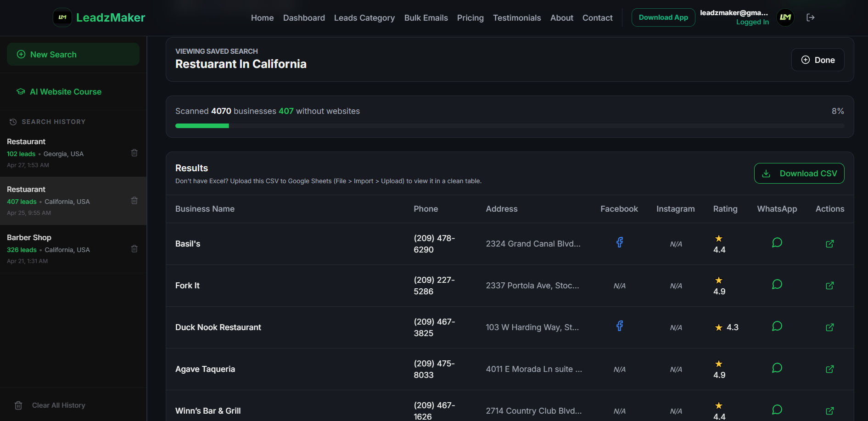Click Fork It Facebook N/A cell

pos(619,286)
